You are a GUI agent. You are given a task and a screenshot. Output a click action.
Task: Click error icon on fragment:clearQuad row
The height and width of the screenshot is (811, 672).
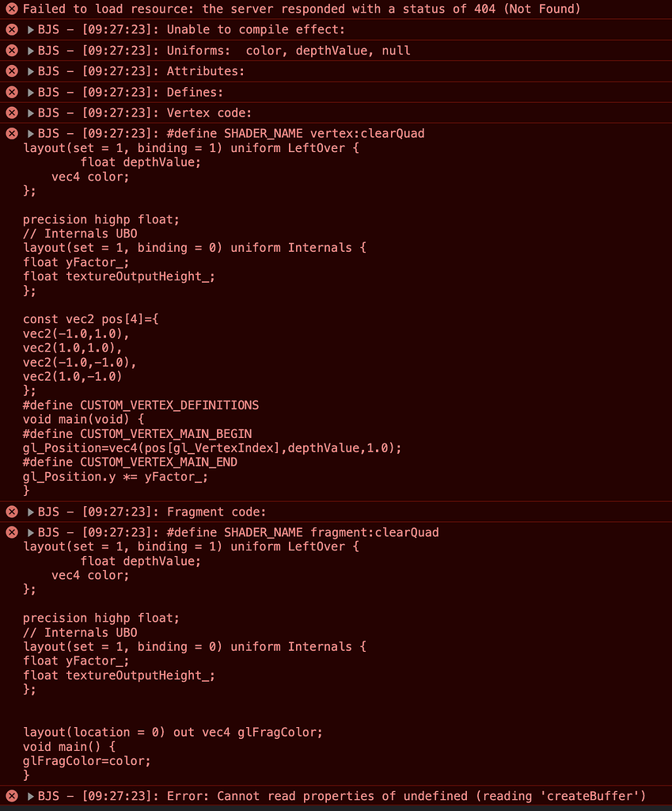[12, 532]
